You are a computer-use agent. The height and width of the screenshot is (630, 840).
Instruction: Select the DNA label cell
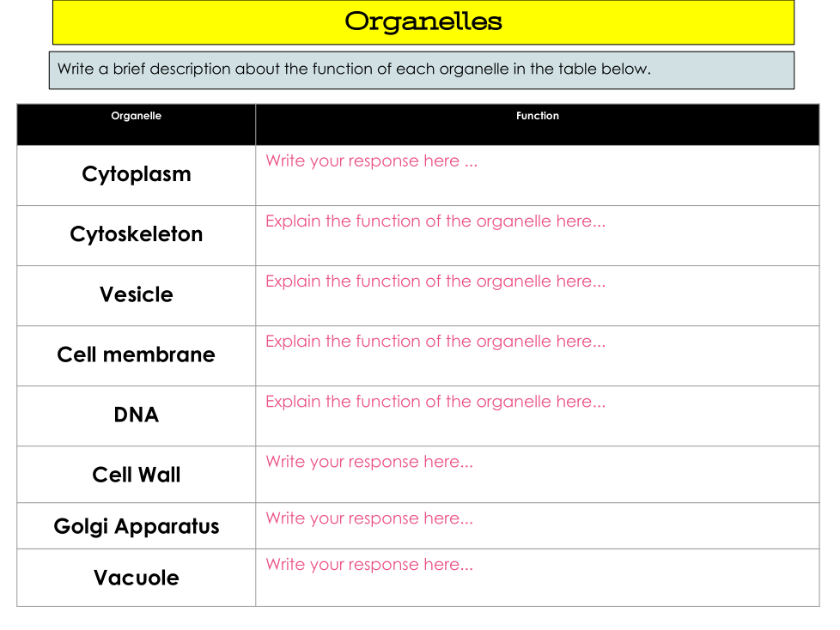click(x=136, y=415)
